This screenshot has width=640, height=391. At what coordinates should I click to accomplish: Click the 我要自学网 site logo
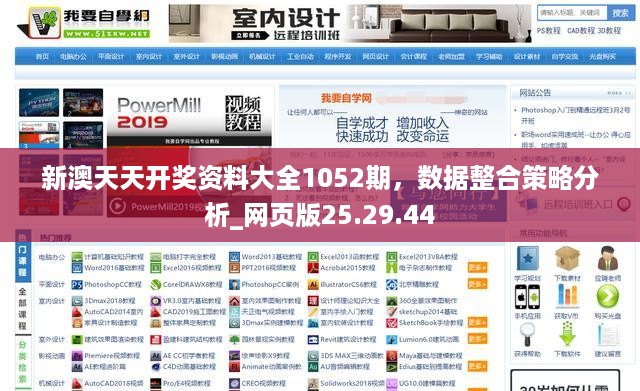84,22
